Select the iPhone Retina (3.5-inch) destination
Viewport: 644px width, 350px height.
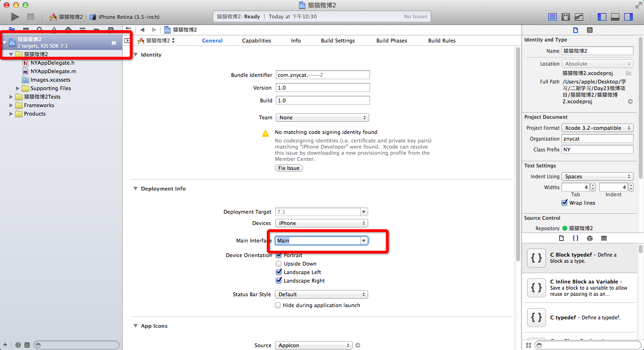[125, 17]
